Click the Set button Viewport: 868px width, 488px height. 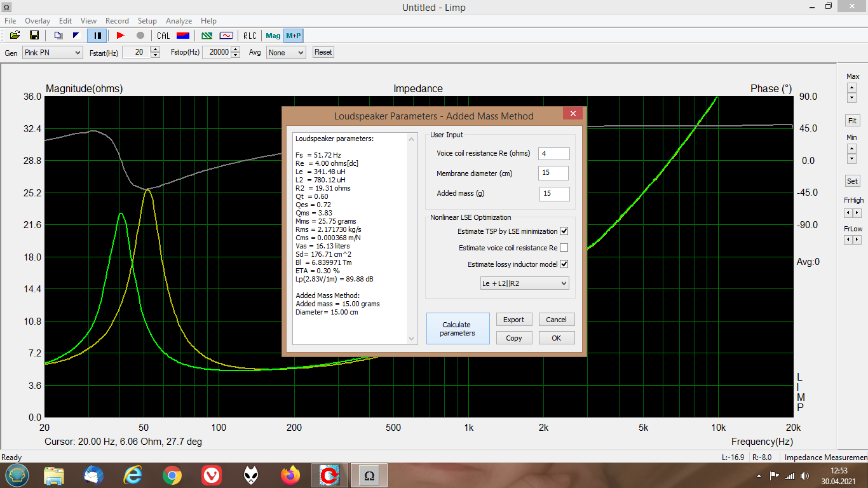pos(852,181)
